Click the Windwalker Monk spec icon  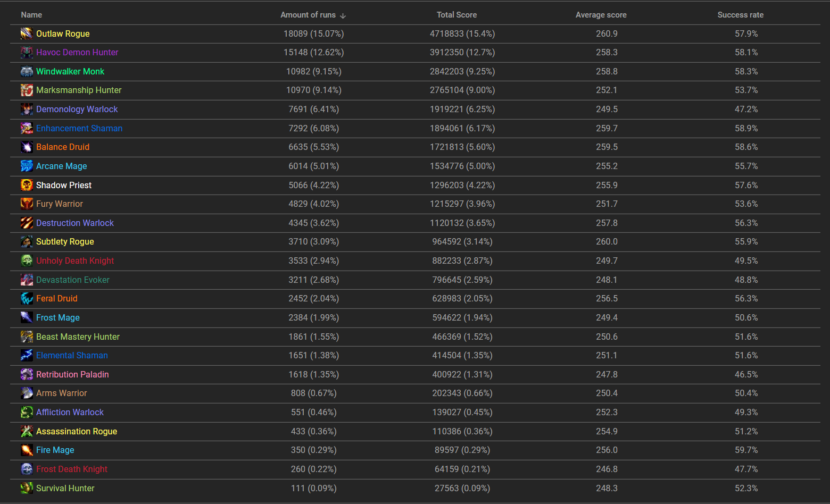[x=27, y=71]
